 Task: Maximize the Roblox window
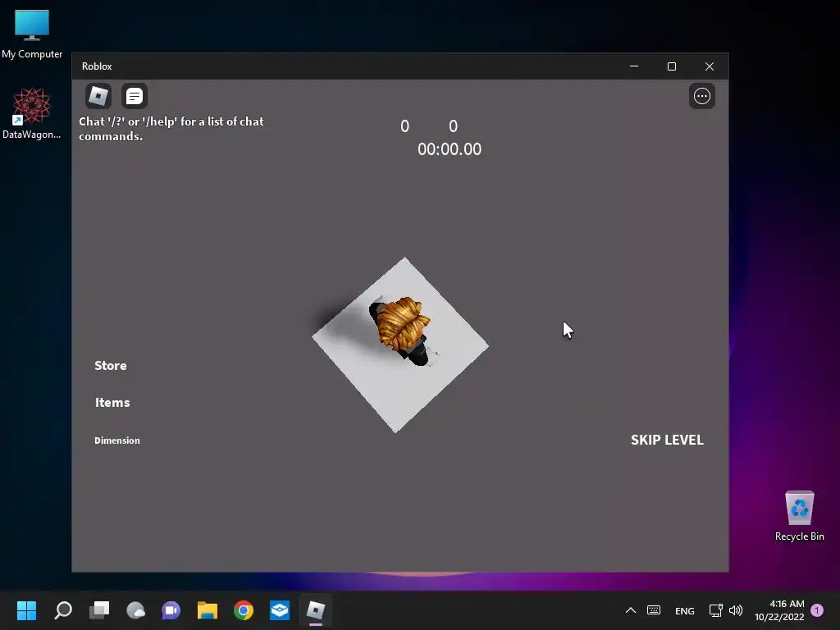[672, 66]
